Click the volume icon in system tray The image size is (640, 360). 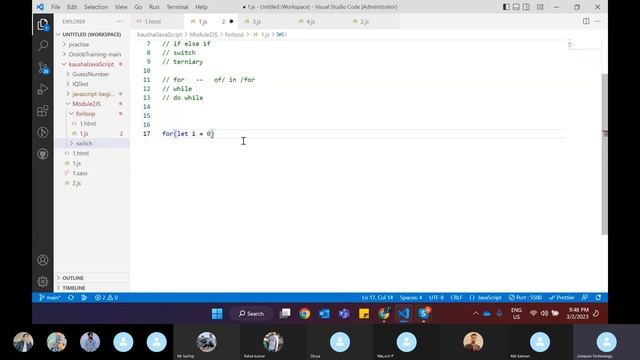544,313
